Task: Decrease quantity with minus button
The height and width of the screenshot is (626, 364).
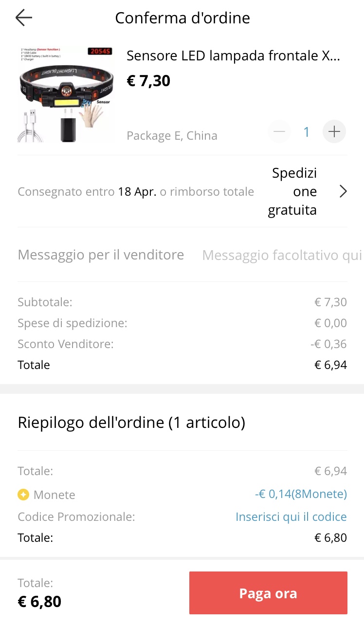Action: (279, 132)
